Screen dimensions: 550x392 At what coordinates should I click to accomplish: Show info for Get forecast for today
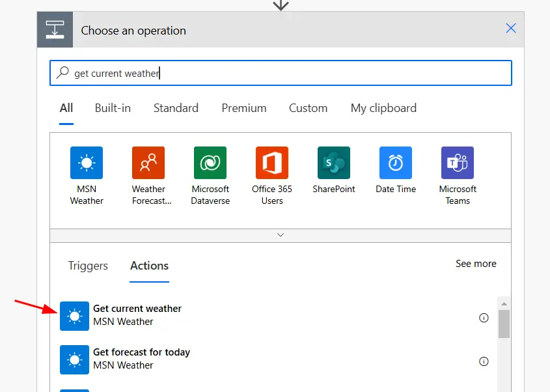tap(484, 361)
